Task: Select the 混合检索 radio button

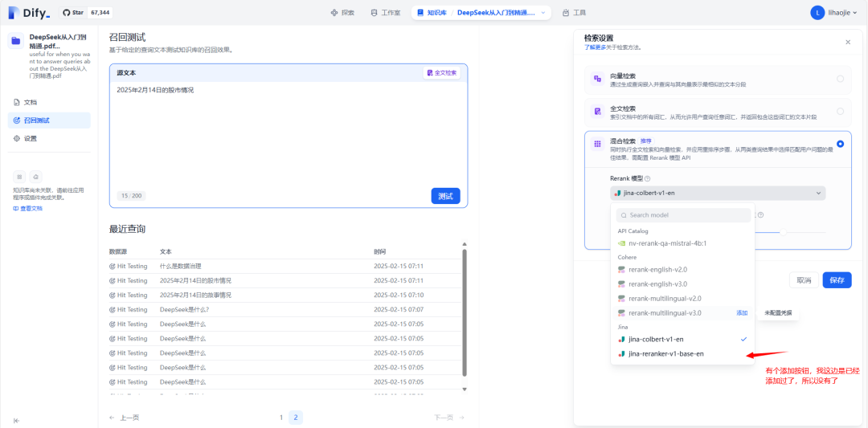Action: pos(841,144)
